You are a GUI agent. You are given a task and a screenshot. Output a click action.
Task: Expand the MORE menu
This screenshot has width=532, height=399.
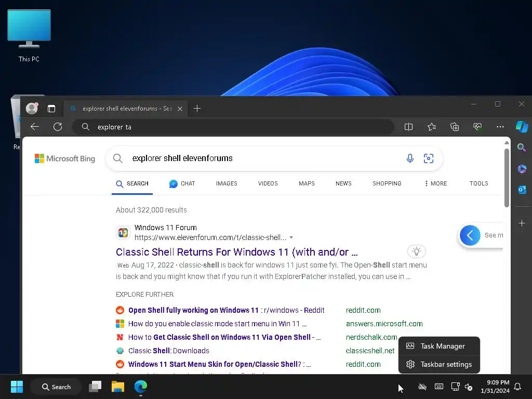(x=436, y=183)
